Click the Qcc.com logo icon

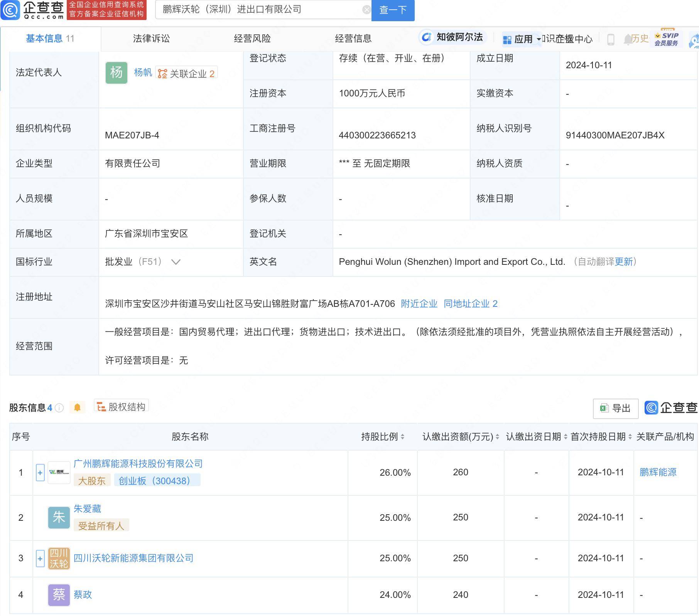tap(10, 10)
